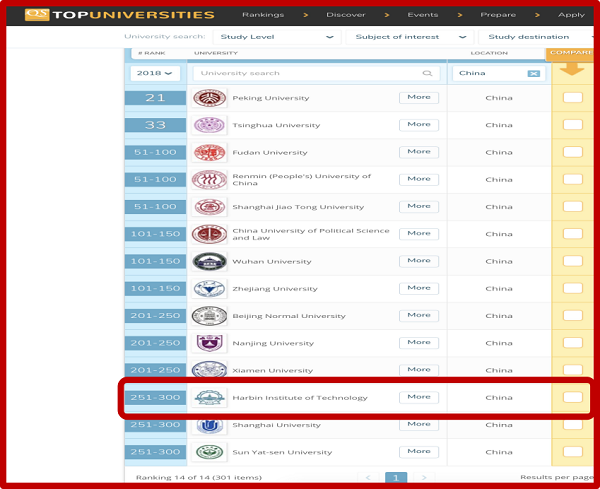The height and width of the screenshot is (489, 600).
Task: Click More for Wuhan University
Action: [419, 261]
